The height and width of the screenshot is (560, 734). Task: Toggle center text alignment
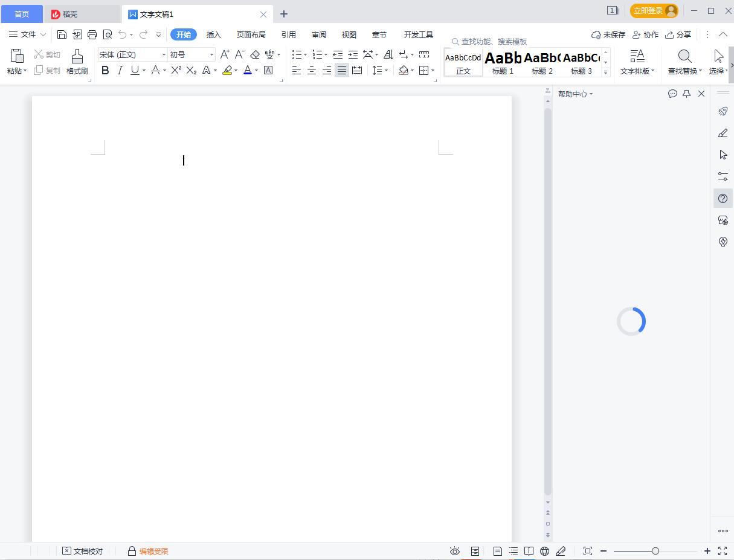pos(312,70)
